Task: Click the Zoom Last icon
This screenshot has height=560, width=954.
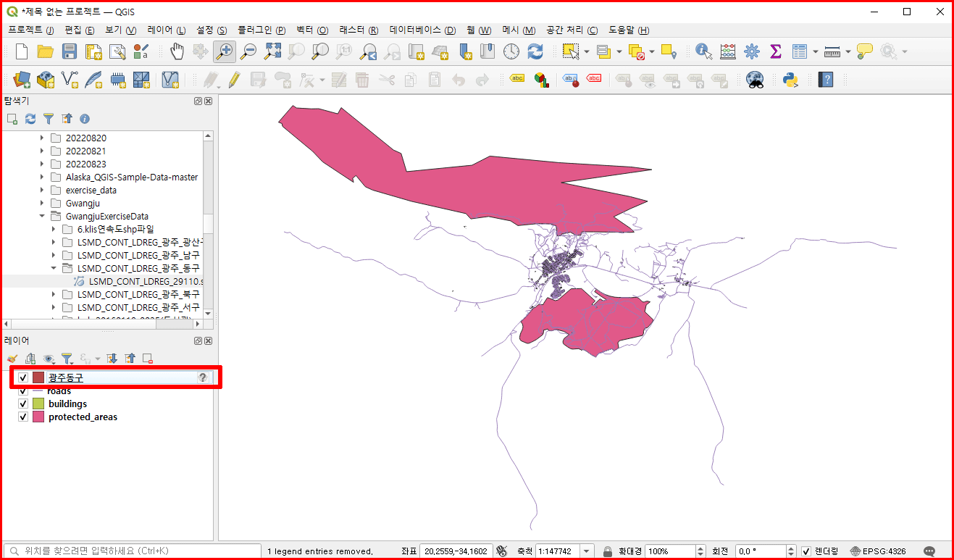Action: [368, 51]
